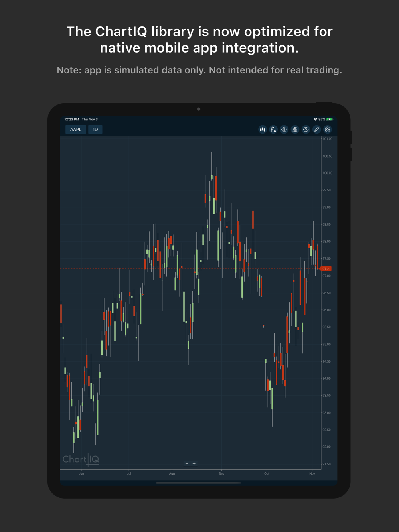This screenshot has height=532, width=399.
Task: Change the 1D interval button
Action: 95,130
